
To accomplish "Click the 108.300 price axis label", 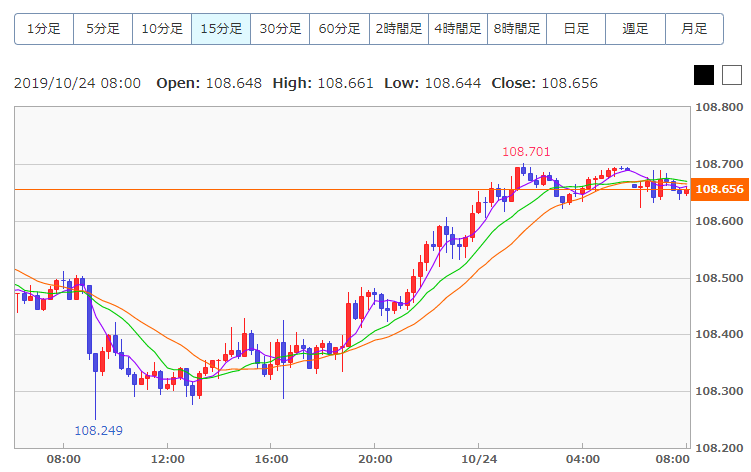I will [719, 391].
